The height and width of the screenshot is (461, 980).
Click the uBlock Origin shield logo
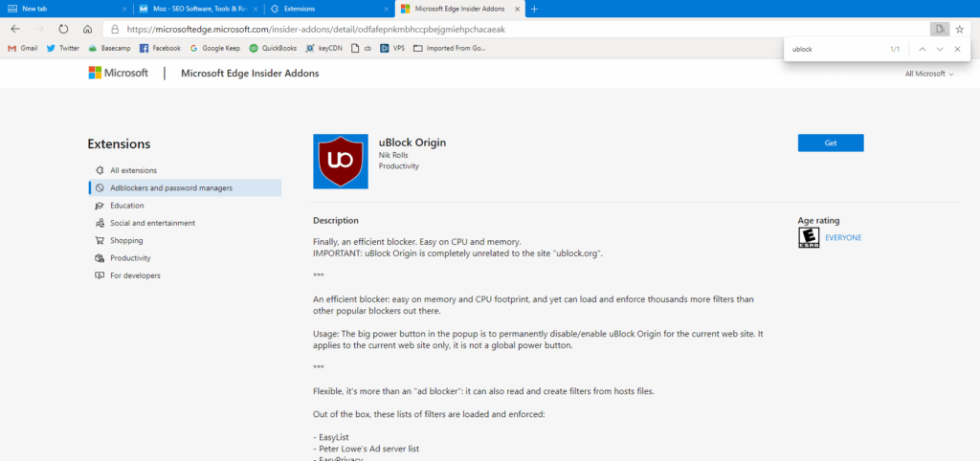click(341, 162)
